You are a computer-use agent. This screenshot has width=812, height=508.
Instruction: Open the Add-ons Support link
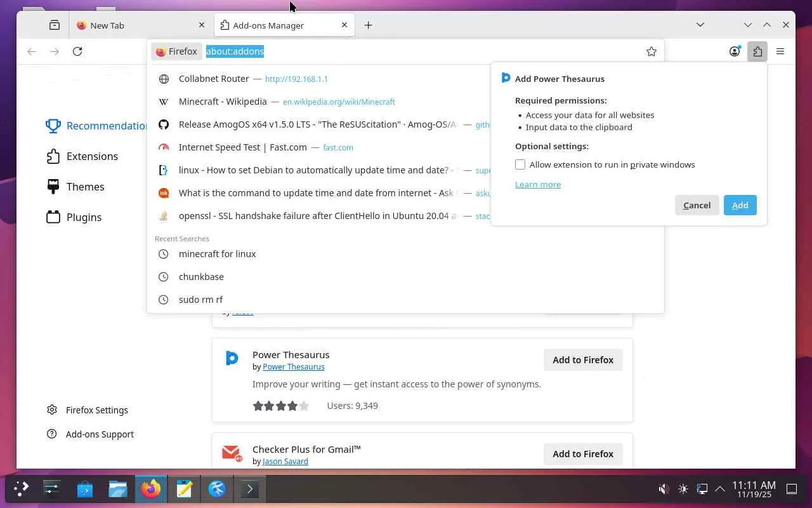[x=90, y=434]
